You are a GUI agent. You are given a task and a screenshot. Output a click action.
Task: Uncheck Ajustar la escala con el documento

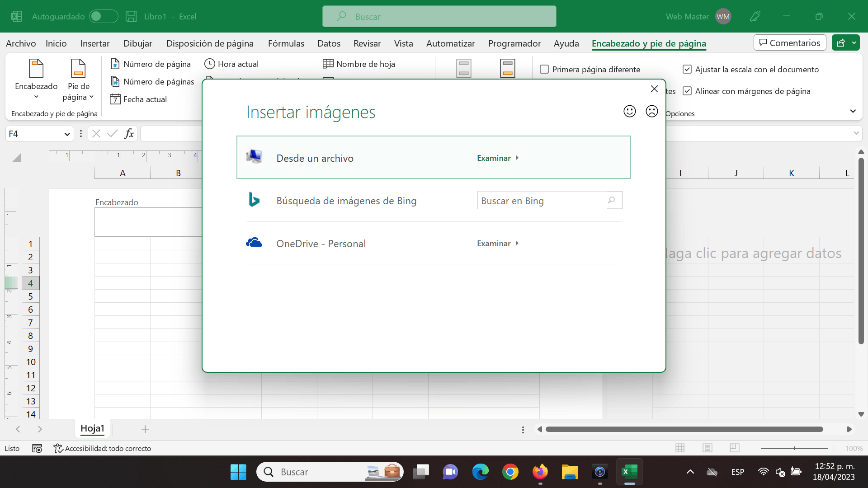687,69
